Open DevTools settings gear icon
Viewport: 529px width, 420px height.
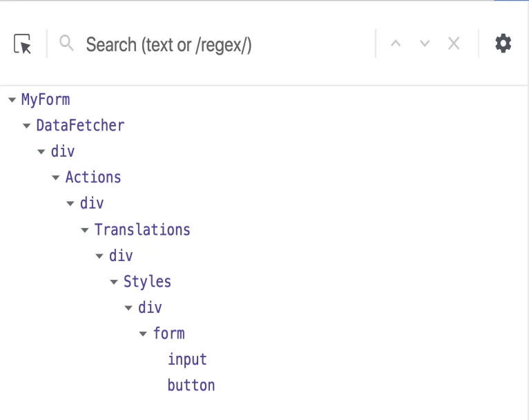tap(503, 44)
